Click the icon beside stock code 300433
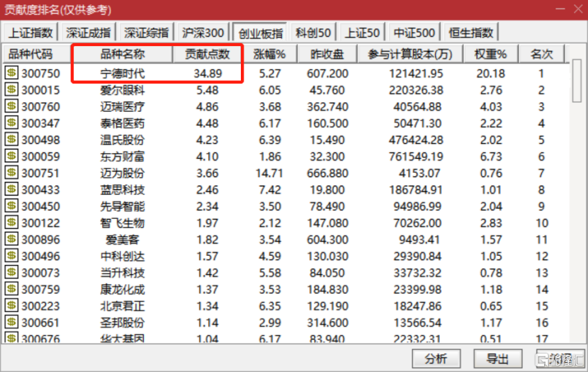The height and width of the screenshot is (372, 588). pyautogui.click(x=11, y=189)
